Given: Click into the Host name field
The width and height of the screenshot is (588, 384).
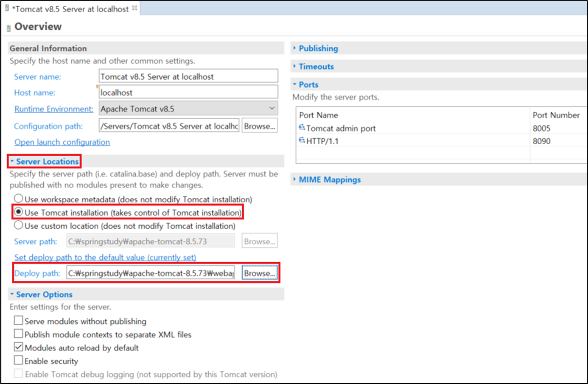Looking at the screenshot, I should [188, 92].
